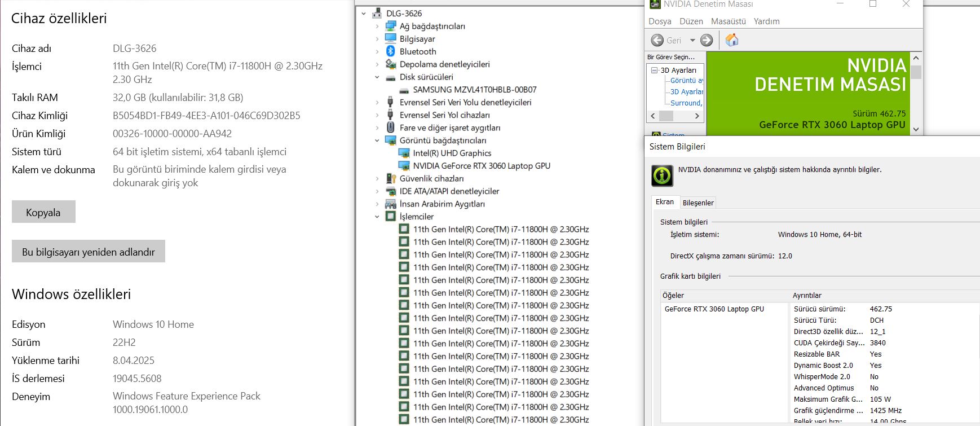Open the Back button history dropdown arrow
The height and width of the screenshot is (426, 980).
[692, 40]
